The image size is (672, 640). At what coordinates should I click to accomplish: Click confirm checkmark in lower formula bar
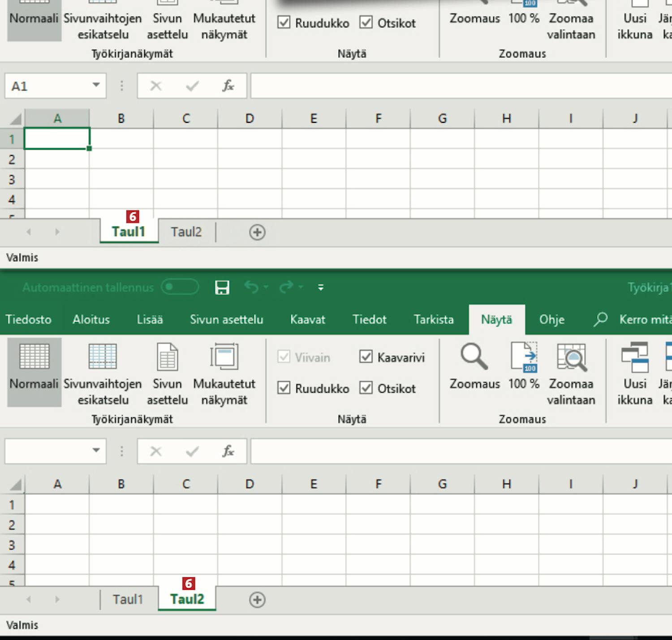point(192,451)
